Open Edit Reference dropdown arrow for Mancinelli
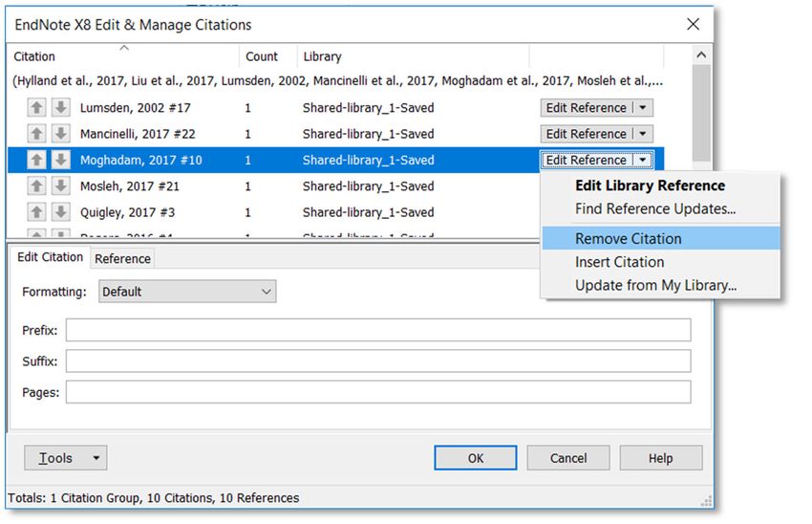Screen dimensions: 812x524 (x=643, y=134)
